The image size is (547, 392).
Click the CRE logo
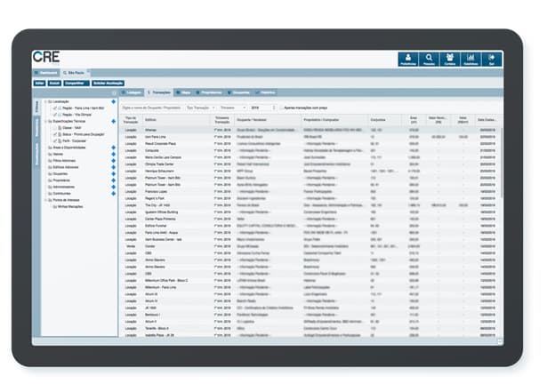point(46,58)
